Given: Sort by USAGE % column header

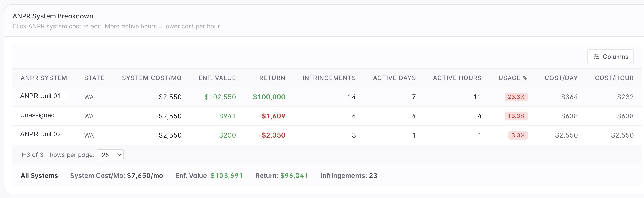Looking at the screenshot, I should point(513,78).
